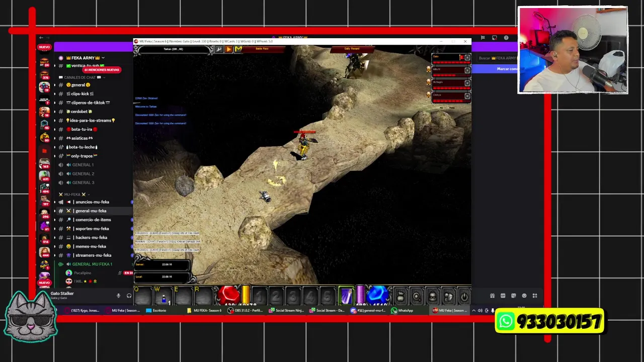Select the active purple skill icon
The image size is (644, 362).
pos(346,296)
